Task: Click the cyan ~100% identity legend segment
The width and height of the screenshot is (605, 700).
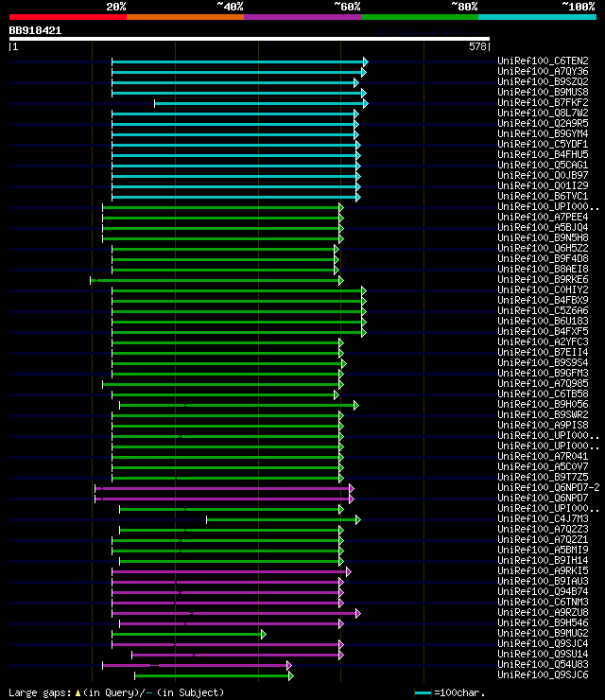Action: click(537, 17)
